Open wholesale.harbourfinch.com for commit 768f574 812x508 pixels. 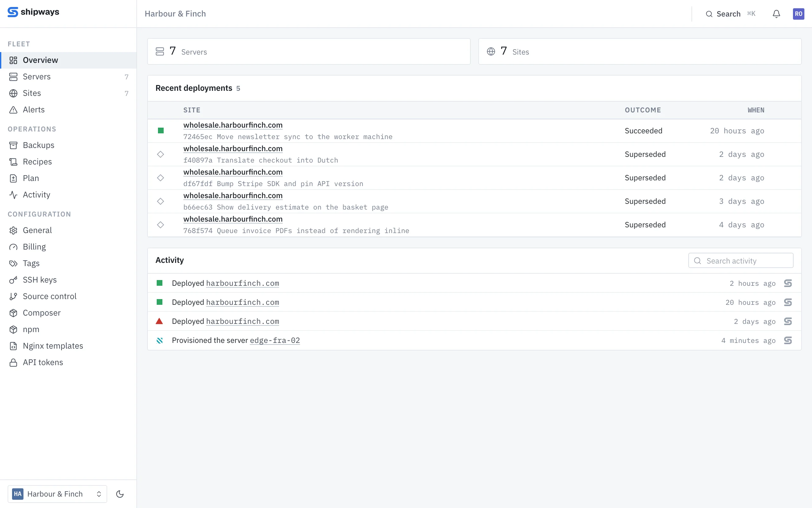click(233, 219)
